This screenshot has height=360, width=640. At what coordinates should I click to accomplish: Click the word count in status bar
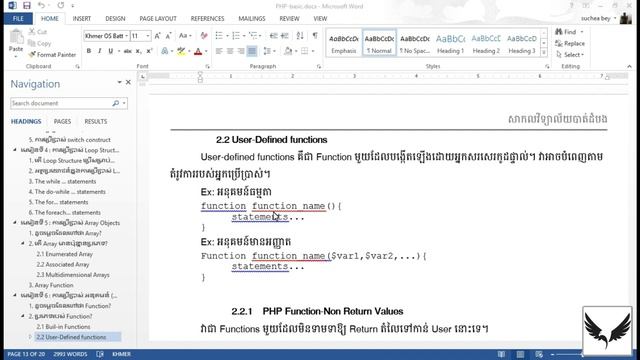coord(70,354)
